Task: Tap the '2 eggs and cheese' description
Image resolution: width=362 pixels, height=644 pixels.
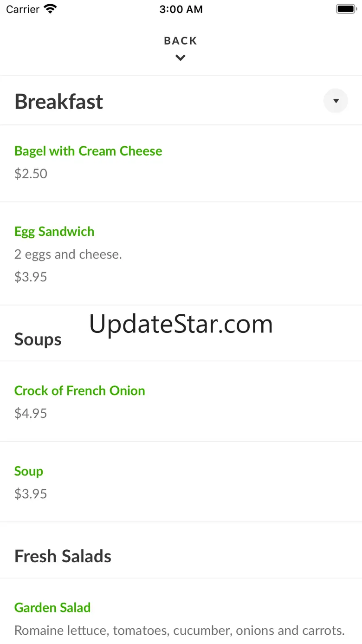Action: (68, 254)
